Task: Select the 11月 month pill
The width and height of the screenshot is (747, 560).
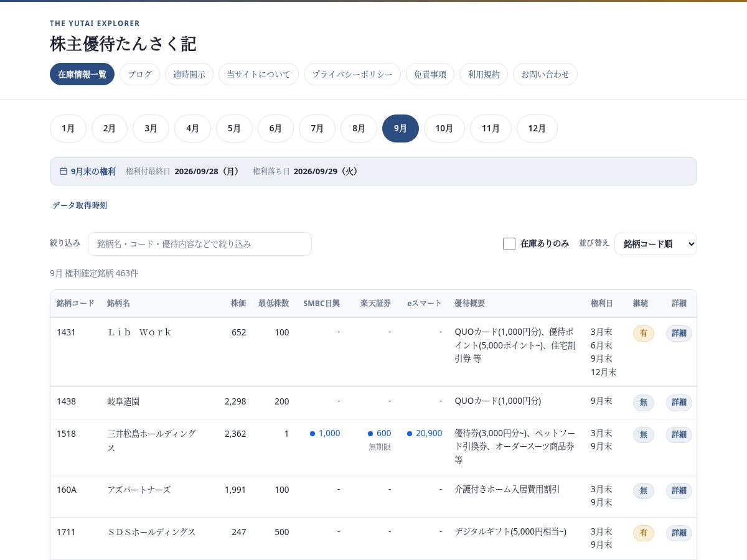Action: tap(491, 128)
